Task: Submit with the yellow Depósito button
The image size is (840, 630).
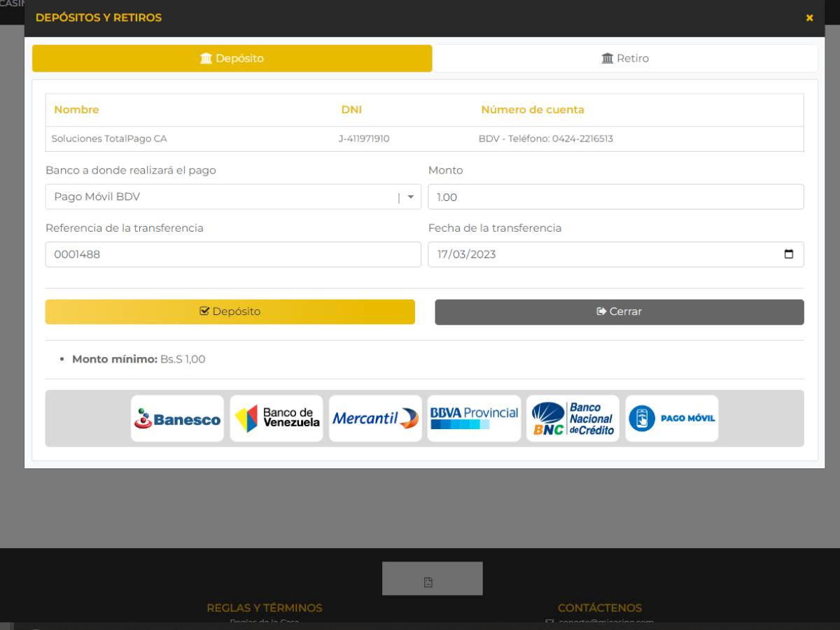Action: point(230,311)
